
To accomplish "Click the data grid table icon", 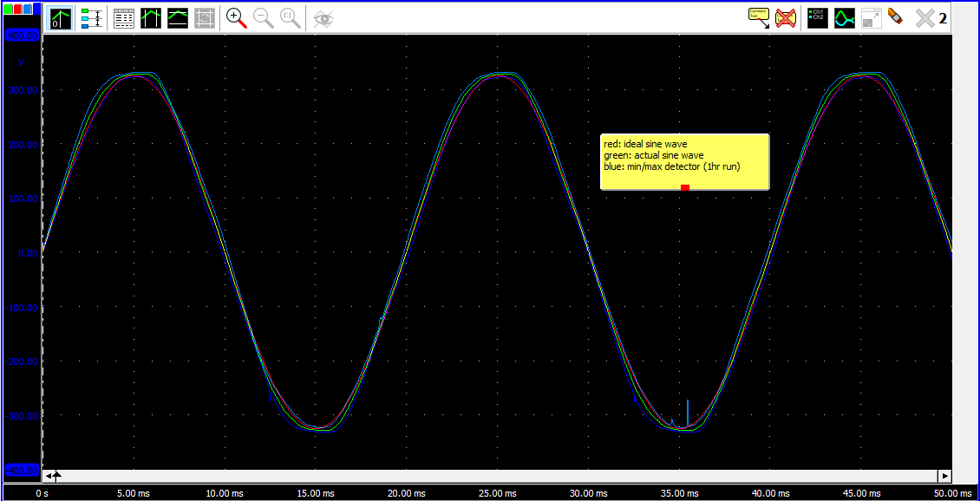I will tap(124, 17).
